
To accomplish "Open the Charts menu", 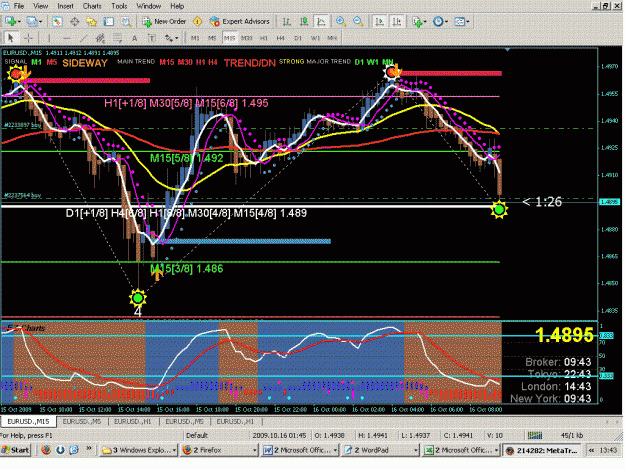I will (x=92, y=6).
